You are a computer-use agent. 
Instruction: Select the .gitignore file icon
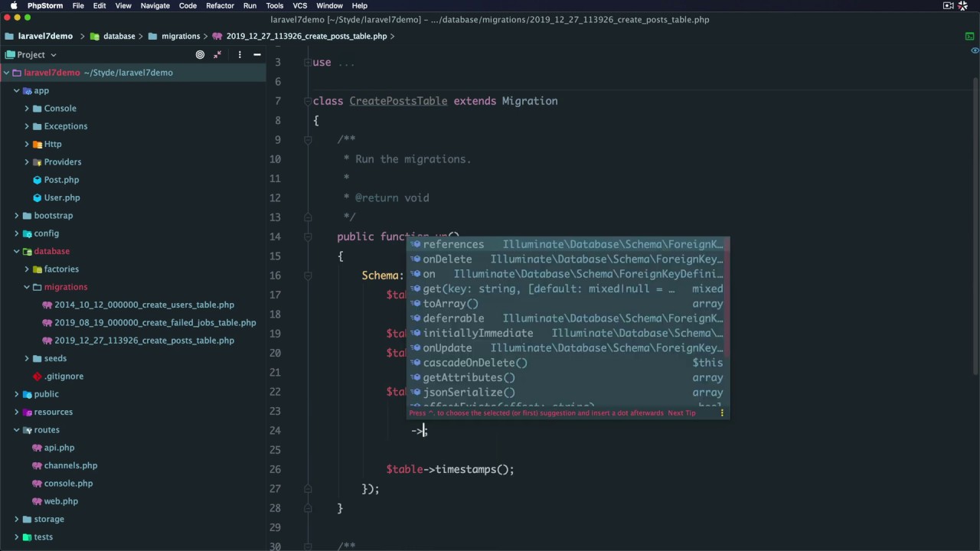38,377
